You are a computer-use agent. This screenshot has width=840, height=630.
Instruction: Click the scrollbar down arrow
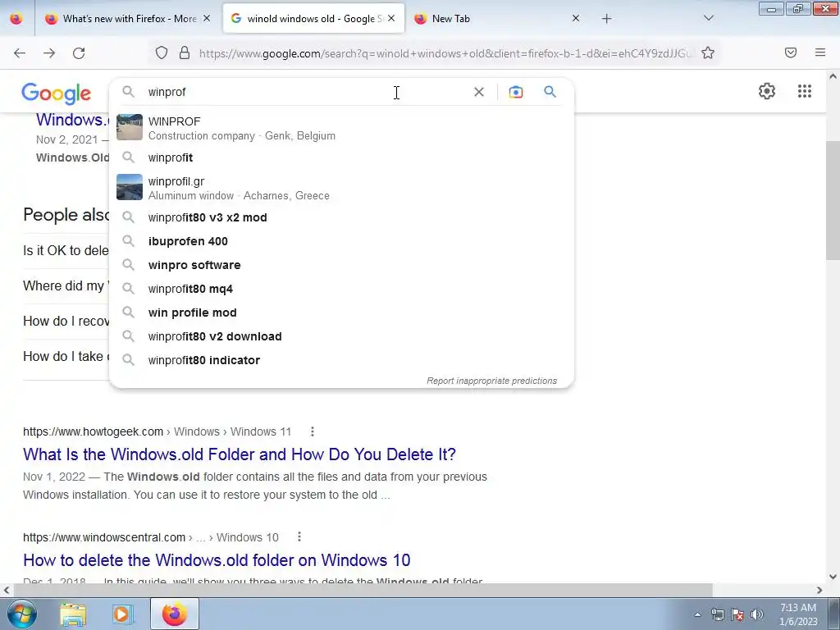(x=833, y=577)
